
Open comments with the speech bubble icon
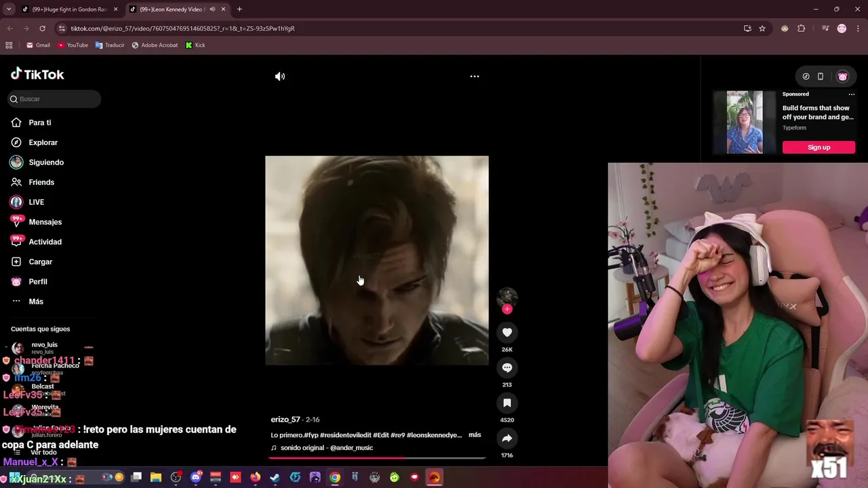[x=507, y=367]
